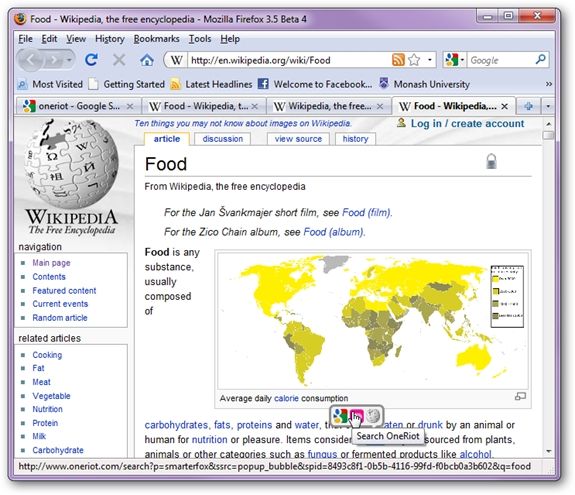Bookmark this page with the star icon

(414, 60)
